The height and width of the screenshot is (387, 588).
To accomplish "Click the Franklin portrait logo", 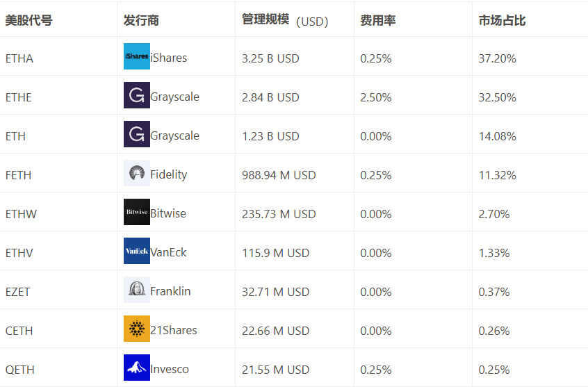I will tap(137, 290).
